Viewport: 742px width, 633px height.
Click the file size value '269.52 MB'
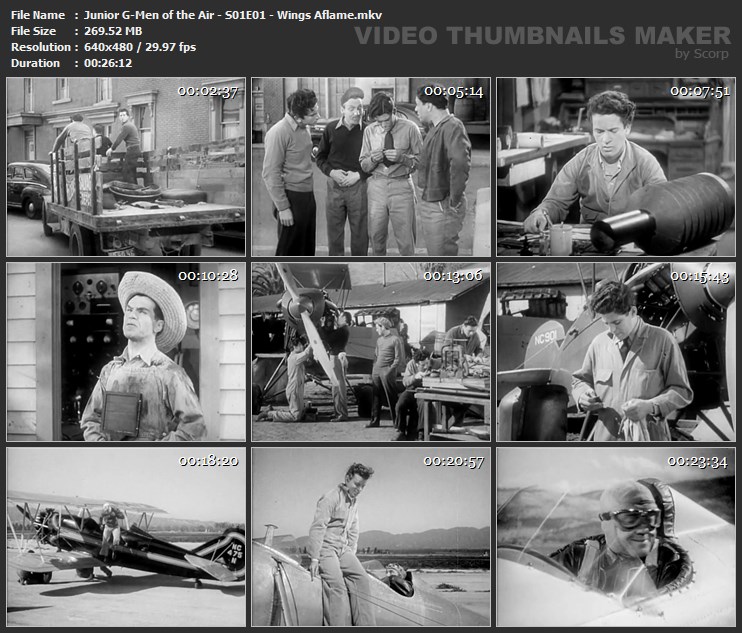pyautogui.click(x=113, y=31)
